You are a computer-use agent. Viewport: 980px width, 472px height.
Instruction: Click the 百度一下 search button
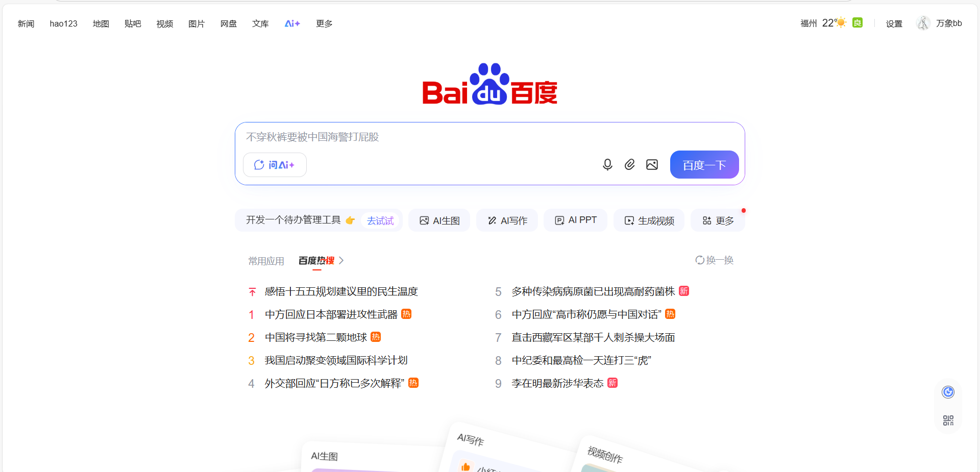click(704, 165)
